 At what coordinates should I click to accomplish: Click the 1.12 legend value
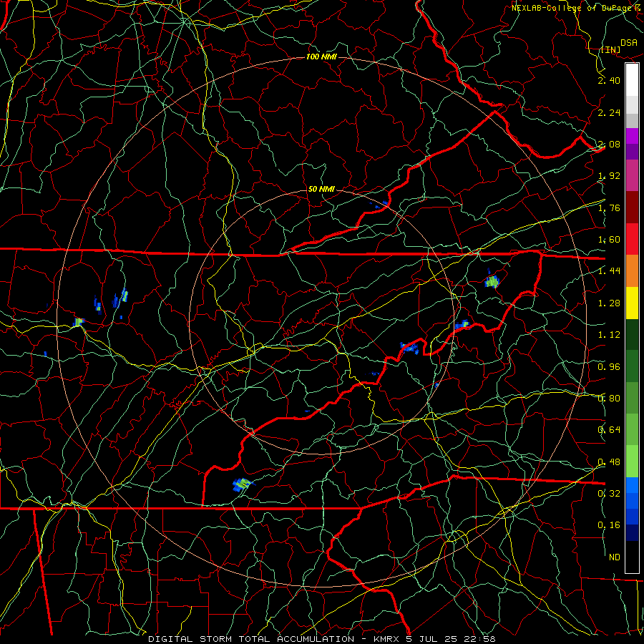609,335
